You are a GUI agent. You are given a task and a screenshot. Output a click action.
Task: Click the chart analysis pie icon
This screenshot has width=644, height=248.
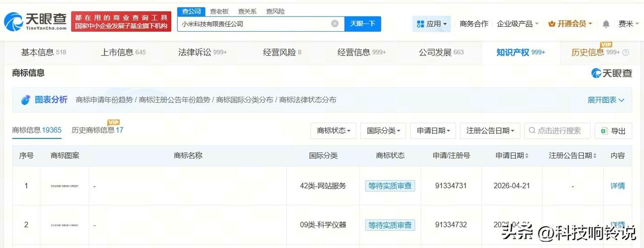click(x=26, y=100)
